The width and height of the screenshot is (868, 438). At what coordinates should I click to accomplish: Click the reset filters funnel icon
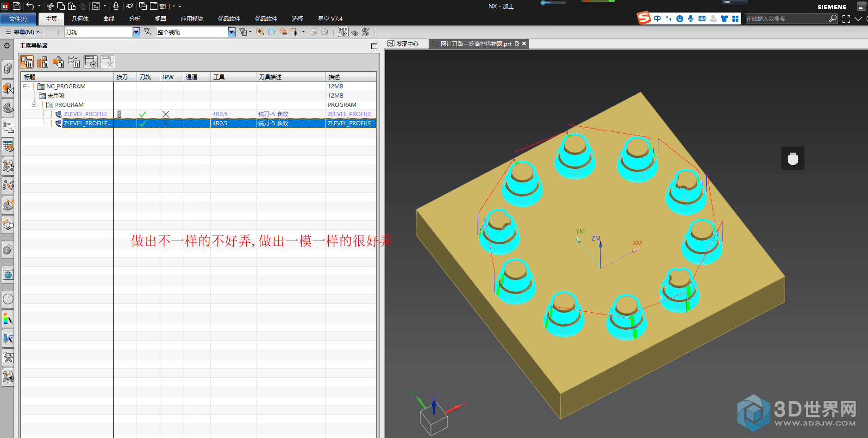pyautogui.click(x=148, y=32)
